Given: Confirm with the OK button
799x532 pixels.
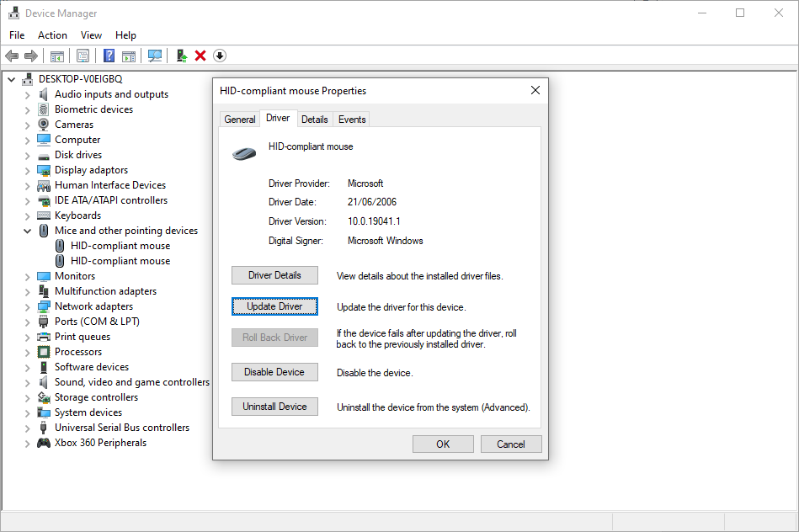Looking at the screenshot, I should pyautogui.click(x=443, y=444).
